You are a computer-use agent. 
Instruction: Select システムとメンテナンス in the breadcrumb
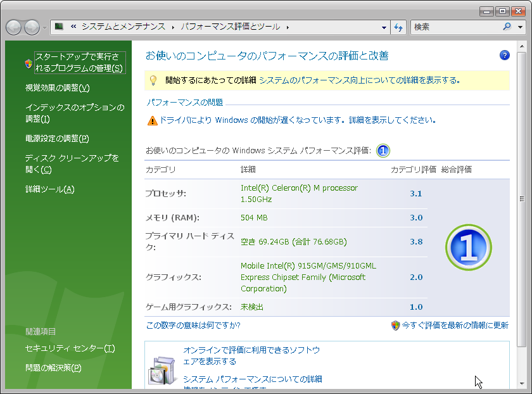[123, 27]
